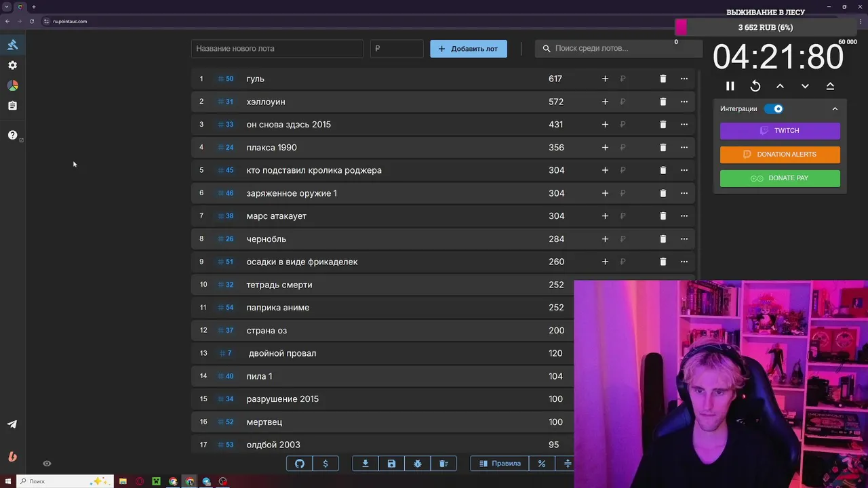Image resolution: width=868 pixels, height=488 pixels.
Task: Decrease timer with the down chevron
Action: tap(805, 86)
